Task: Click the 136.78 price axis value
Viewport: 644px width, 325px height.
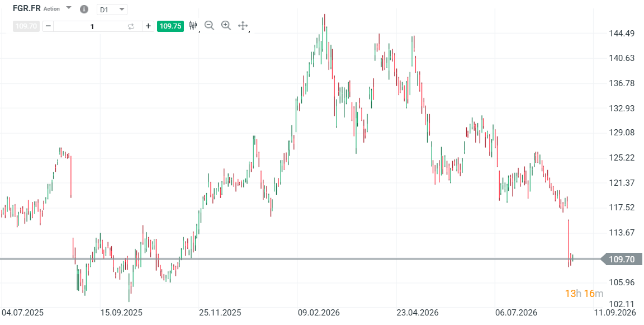Action: (622, 83)
